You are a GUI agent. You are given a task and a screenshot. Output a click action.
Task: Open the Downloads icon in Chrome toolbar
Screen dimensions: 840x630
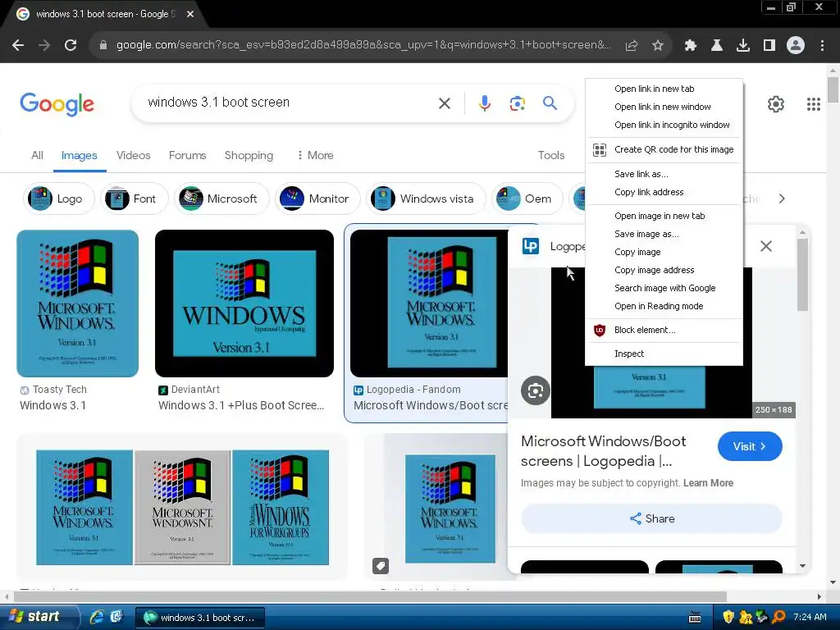[x=743, y=46]
